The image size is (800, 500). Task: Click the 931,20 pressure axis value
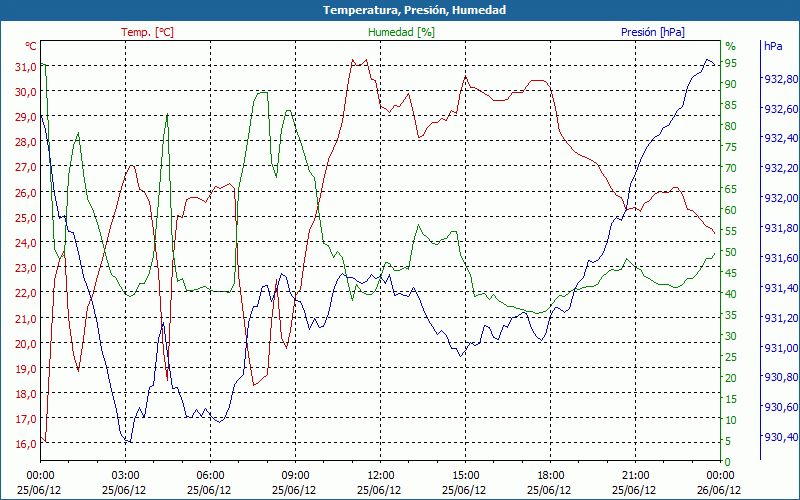tap(781, 318)
